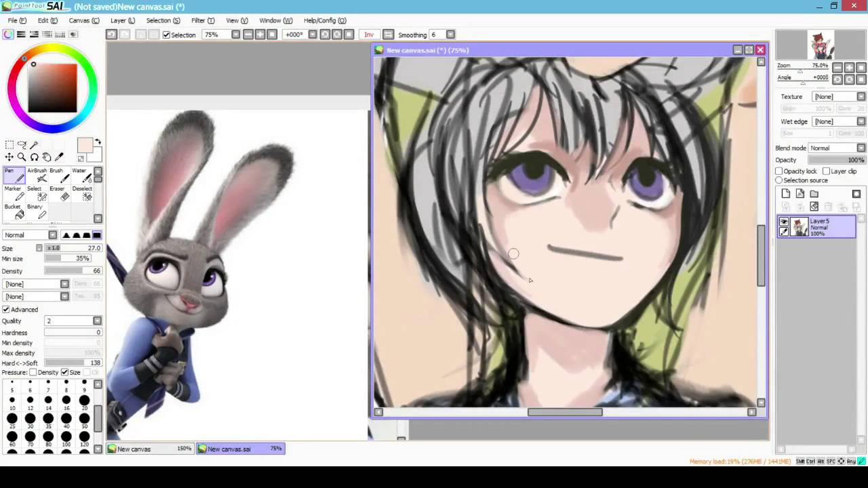This screenshot has width=868, height=488.
Task: Choose the Select pen tool
Action: 37,193
